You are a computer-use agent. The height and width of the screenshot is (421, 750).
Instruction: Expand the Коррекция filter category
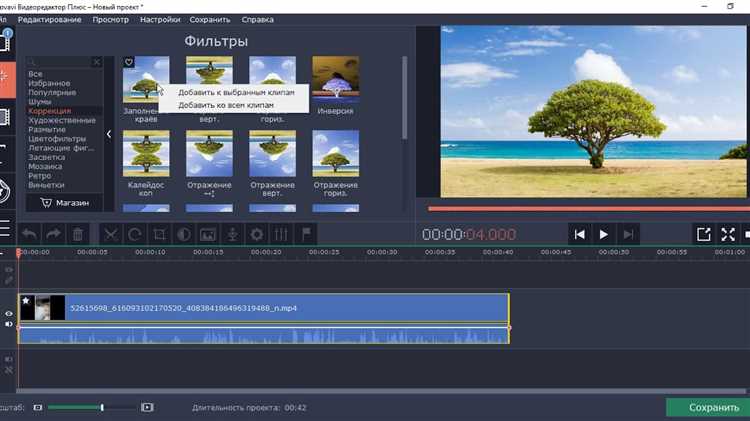[50, 111]
